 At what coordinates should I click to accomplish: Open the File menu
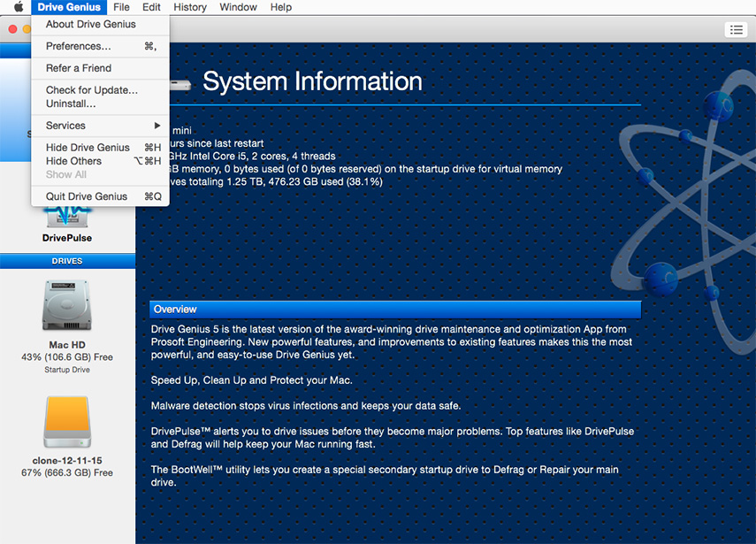121,7
